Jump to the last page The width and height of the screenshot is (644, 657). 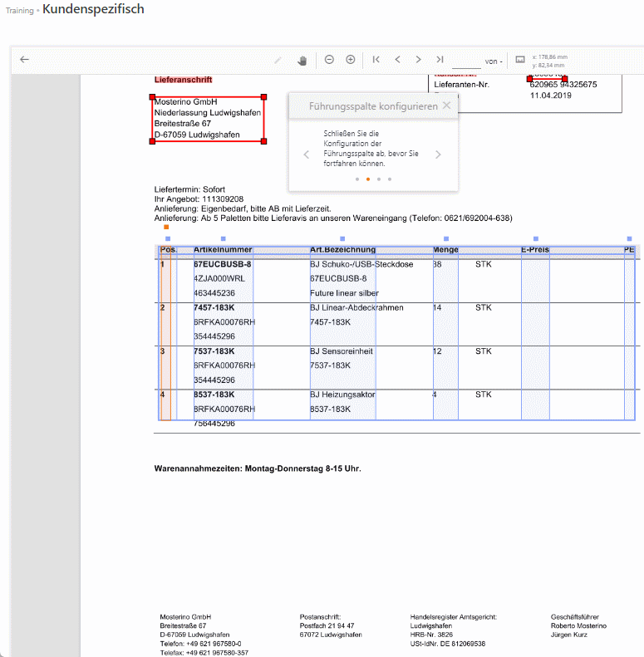[440, 60]
